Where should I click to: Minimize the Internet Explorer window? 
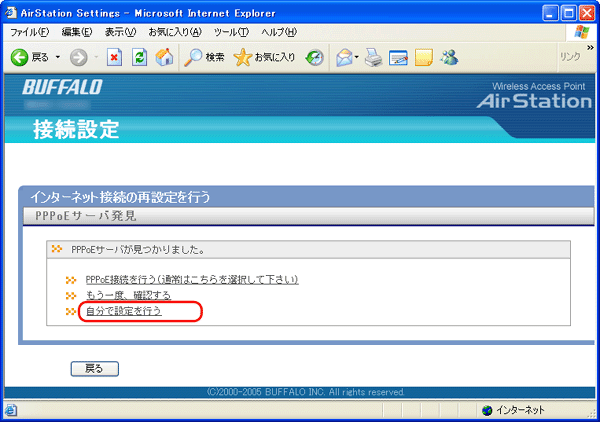click(550, 13)
